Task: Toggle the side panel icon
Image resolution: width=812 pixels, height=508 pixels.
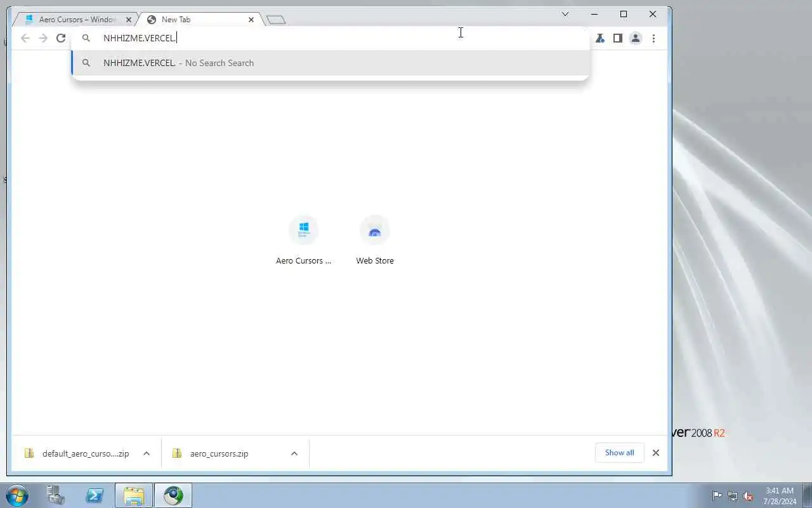Action: [618, 38]
